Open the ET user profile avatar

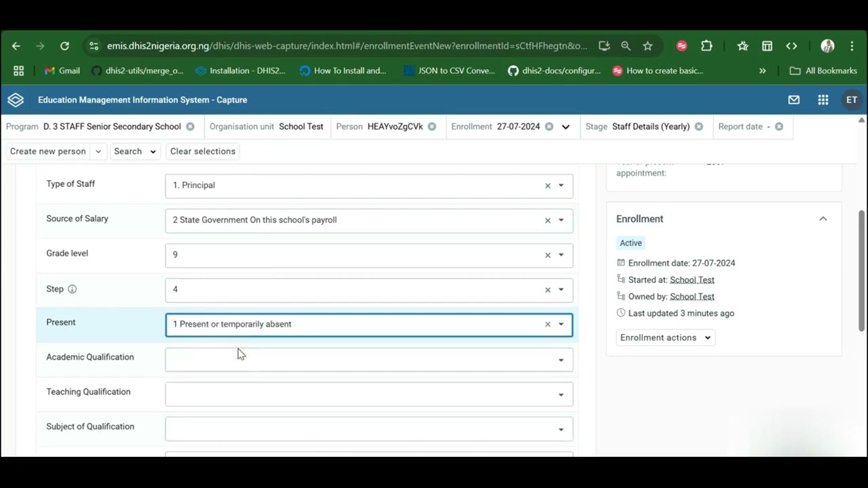click(852, 100)
